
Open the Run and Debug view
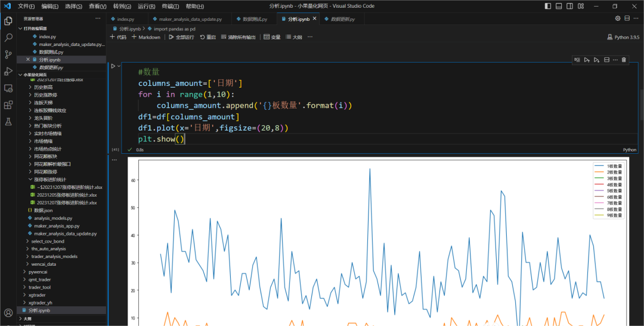pyautogui.click(x=8, y=72)
